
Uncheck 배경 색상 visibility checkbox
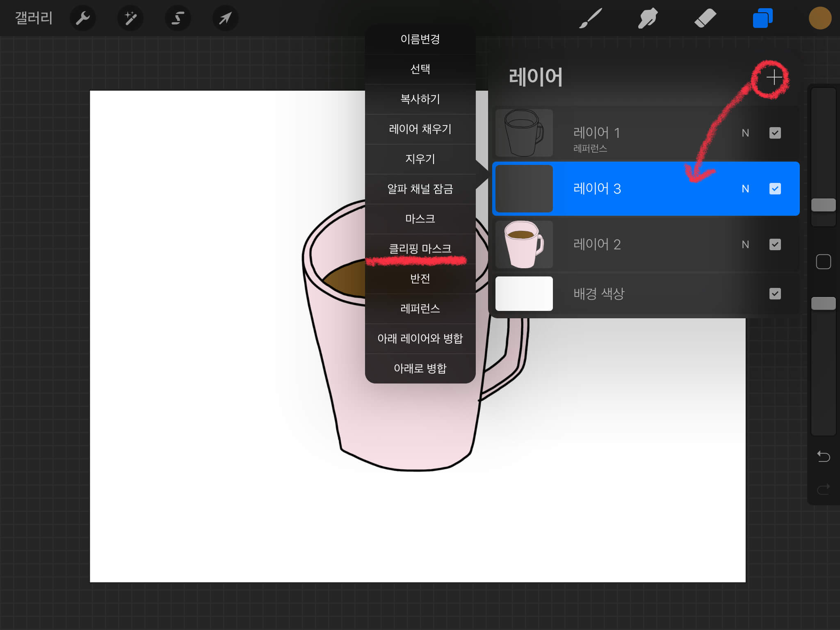pos(775,294)
